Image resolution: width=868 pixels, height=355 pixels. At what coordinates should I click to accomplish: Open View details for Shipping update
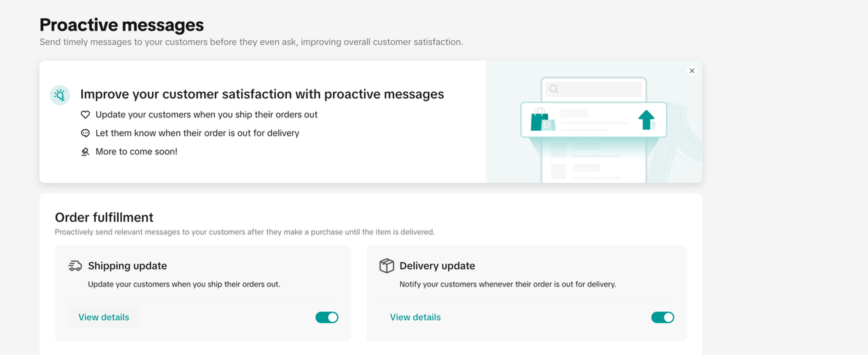[104, 317]
